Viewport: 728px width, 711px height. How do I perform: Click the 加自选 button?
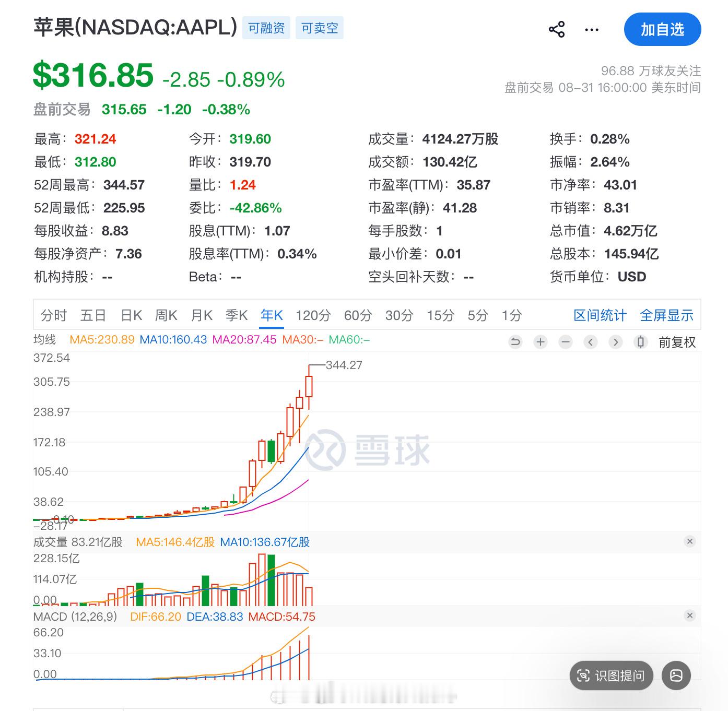point(662,29)
